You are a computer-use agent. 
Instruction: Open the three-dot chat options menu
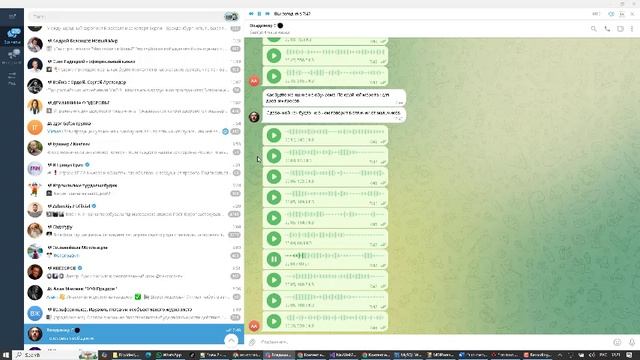(x=632, y=29)
